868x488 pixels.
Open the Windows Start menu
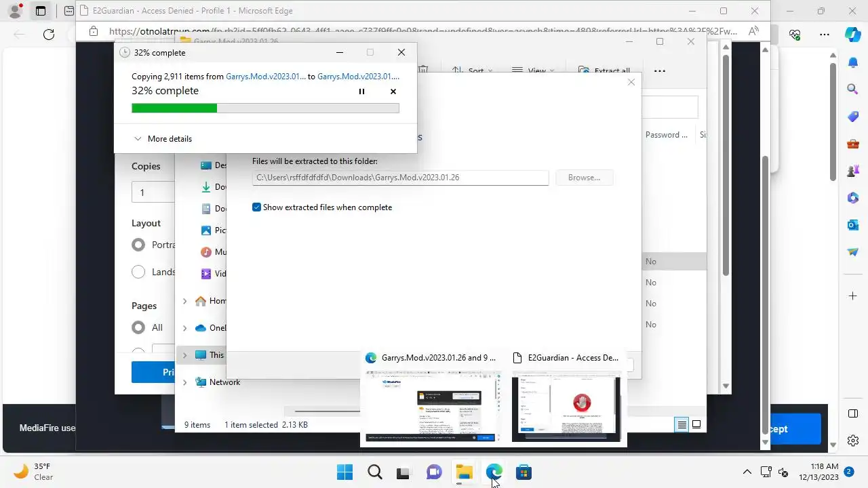click(344, 472)
